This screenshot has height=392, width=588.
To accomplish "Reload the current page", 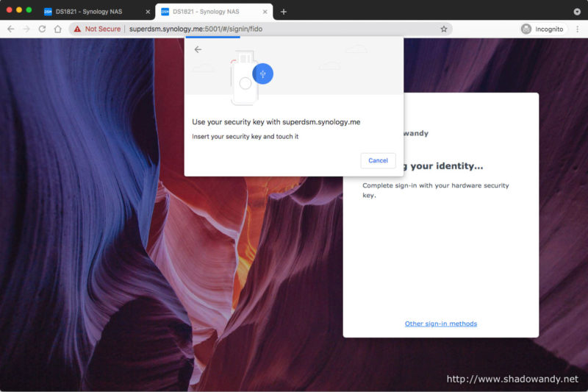I will point(42,29).
